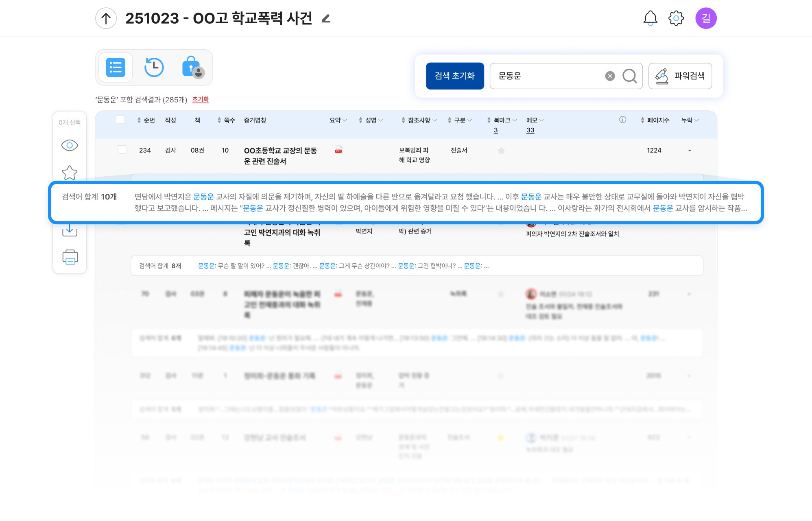Click the magnifier search icon in search box
Image resolution: width=812 pixels, height=521 pixels.
[629, 76]
